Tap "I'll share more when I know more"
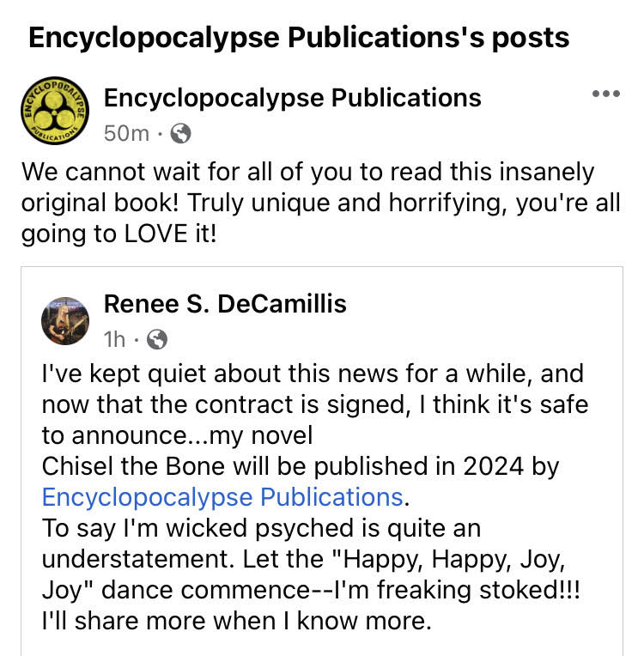 tap(235, 620)
